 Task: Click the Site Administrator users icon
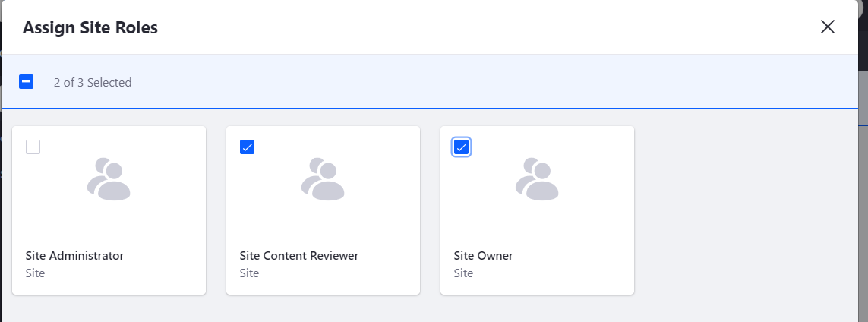tap(109, 179)
